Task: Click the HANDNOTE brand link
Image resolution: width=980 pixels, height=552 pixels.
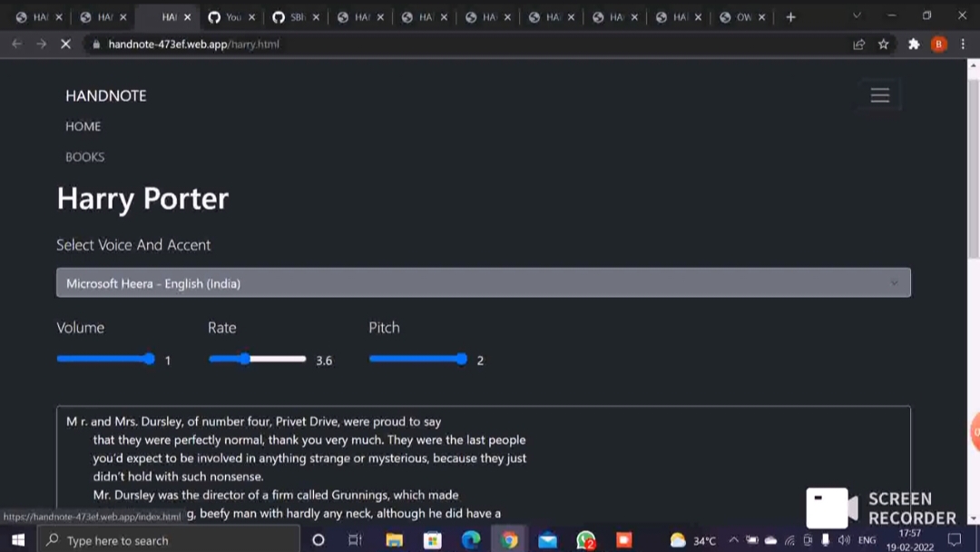Action: pyautogui.click(x=105, y=95)
